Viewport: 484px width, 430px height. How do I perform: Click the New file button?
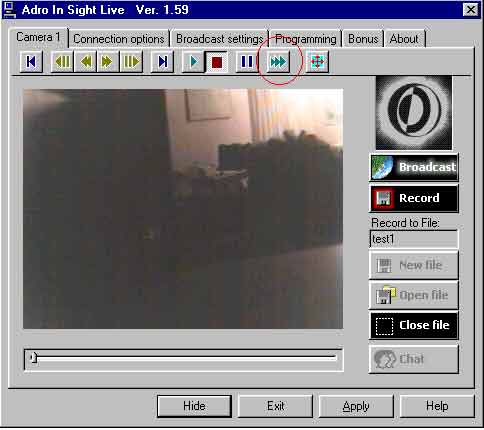[x=414, y=265]
